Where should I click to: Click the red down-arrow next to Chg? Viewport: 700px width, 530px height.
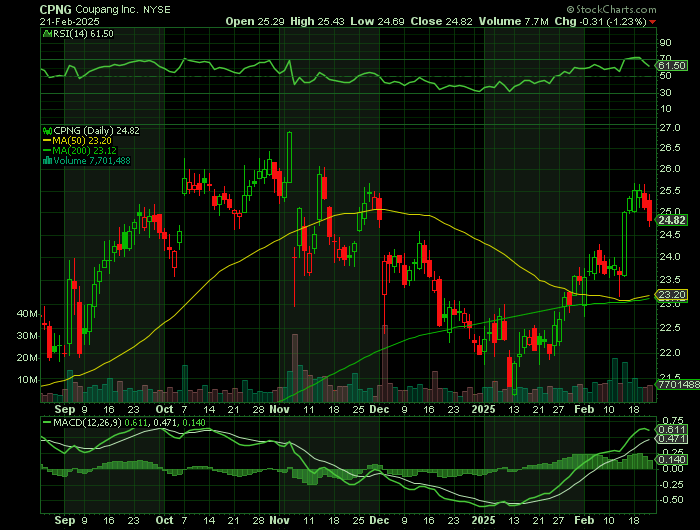click(653, 22)
